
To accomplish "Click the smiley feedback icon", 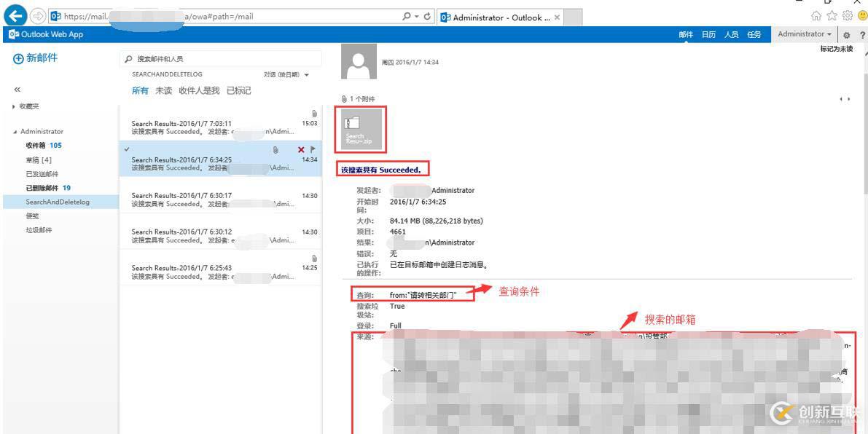I will pos(862,16).
